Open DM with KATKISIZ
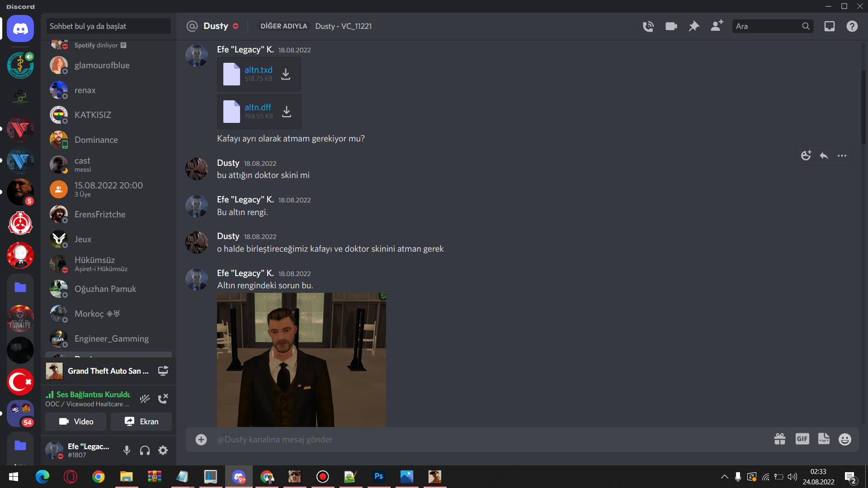 (108, 115)
